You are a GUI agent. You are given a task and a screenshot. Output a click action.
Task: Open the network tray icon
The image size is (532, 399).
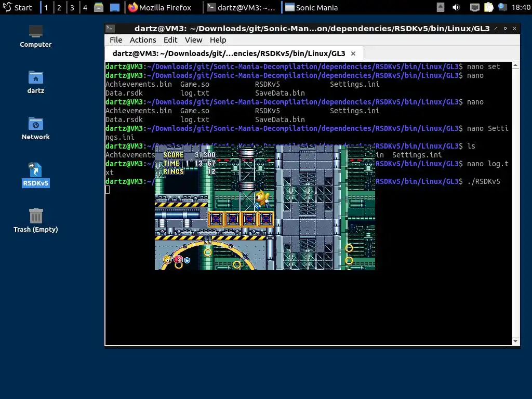point(474,7)
